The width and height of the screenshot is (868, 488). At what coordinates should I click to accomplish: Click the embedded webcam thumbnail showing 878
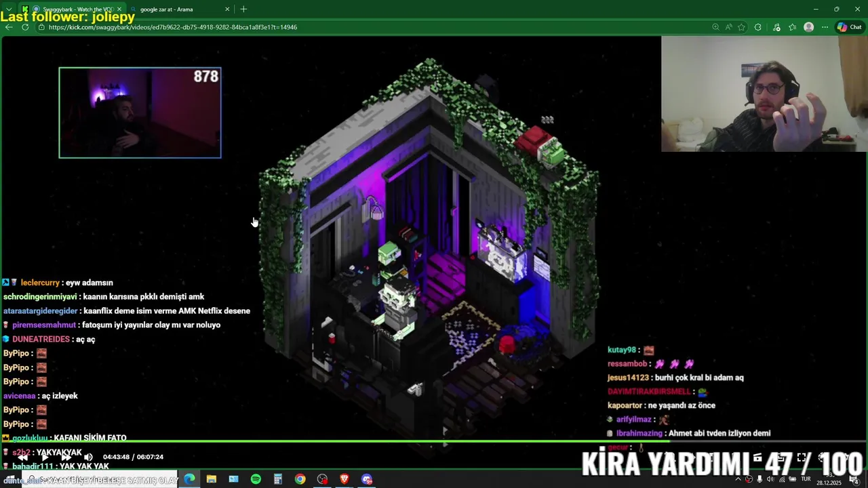click(x=140, y=113)
